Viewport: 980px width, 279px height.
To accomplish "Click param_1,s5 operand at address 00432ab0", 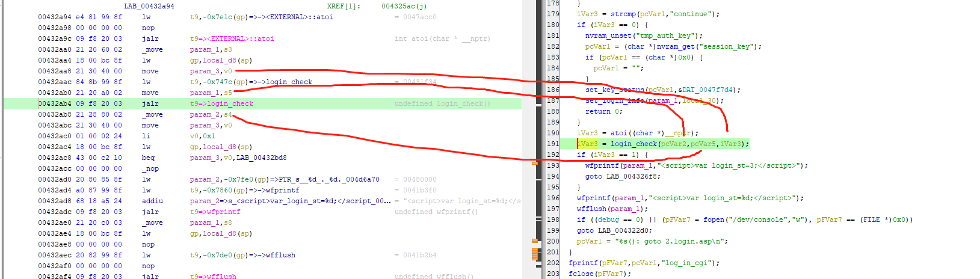I will [x=211, y=93].
